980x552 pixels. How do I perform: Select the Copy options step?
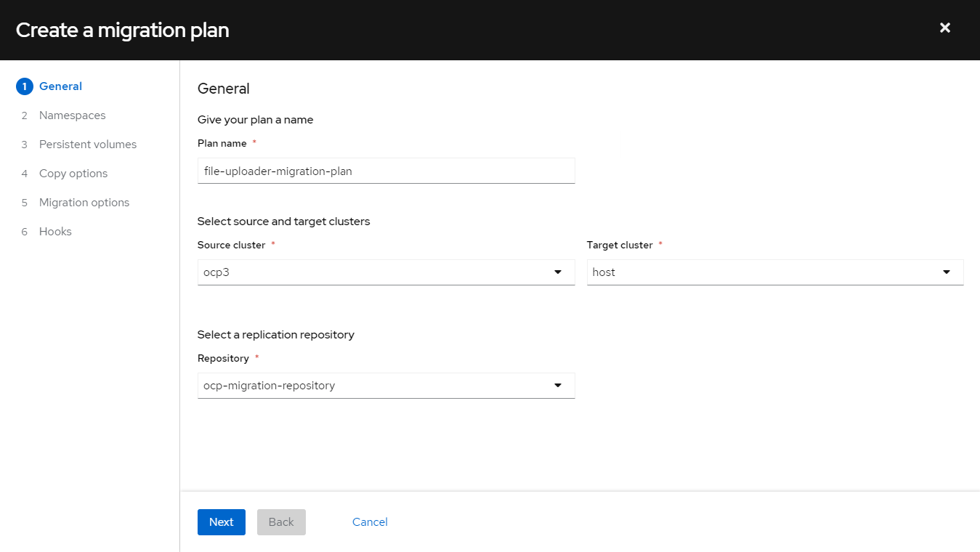pyautogui.click(x=73, y=173)
